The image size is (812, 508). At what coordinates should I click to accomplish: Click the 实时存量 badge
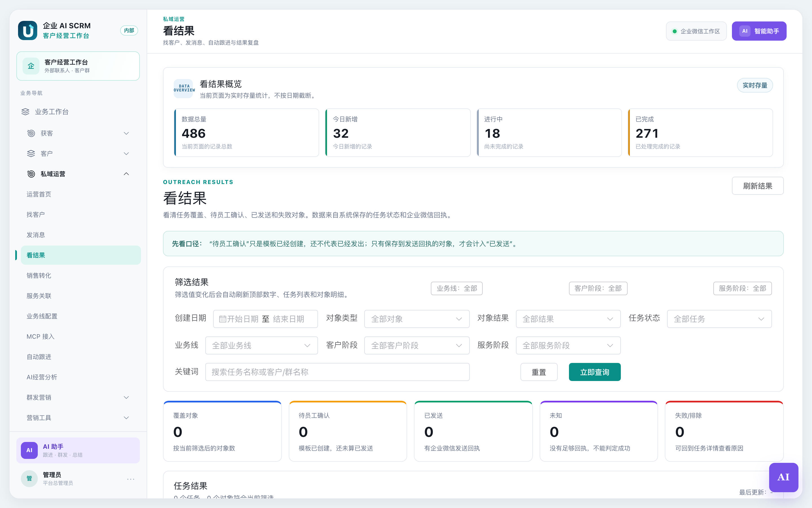coord(754,85)
